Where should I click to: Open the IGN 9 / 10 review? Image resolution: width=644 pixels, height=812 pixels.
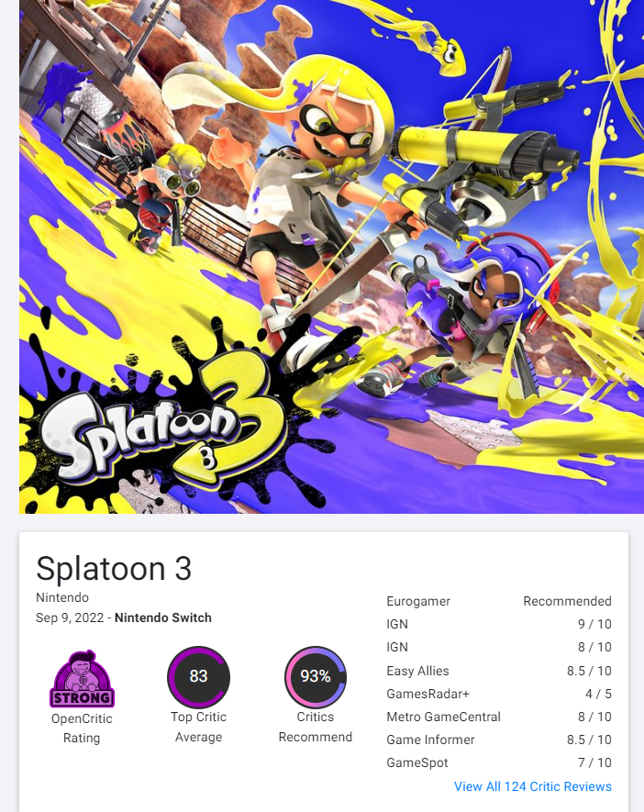(x=499, y=624)
